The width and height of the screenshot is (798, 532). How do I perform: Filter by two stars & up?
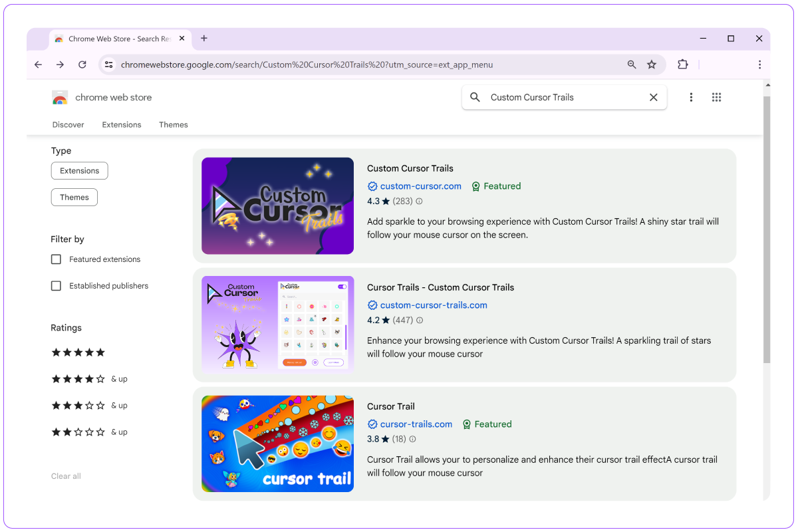point(90,432)
